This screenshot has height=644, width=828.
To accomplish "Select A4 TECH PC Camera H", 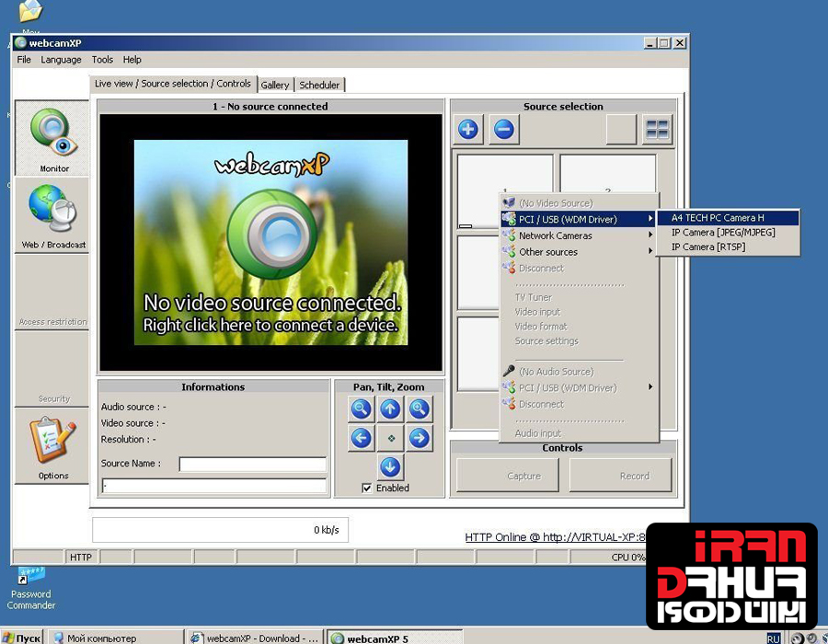I will coord(729,217).
